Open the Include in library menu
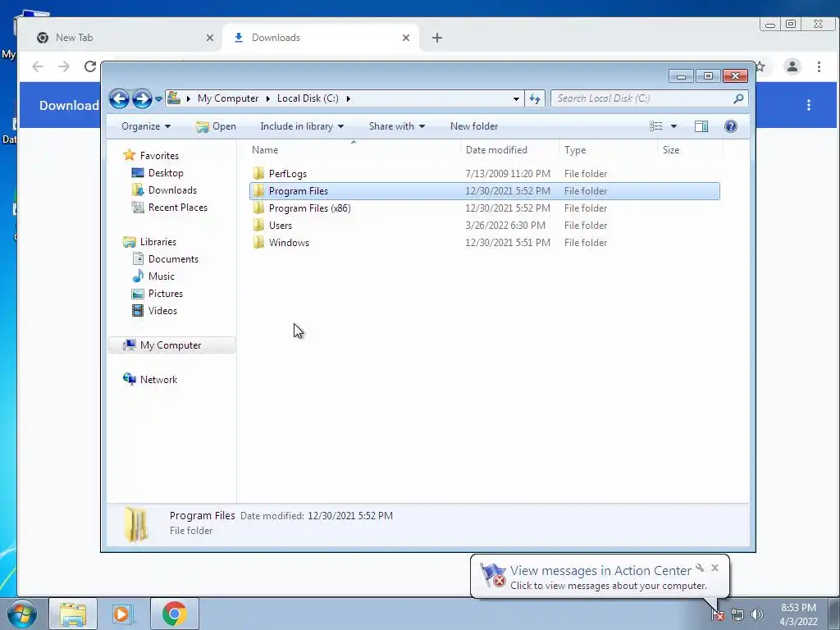This screenshot has width=840, height=630. [302, 126]
